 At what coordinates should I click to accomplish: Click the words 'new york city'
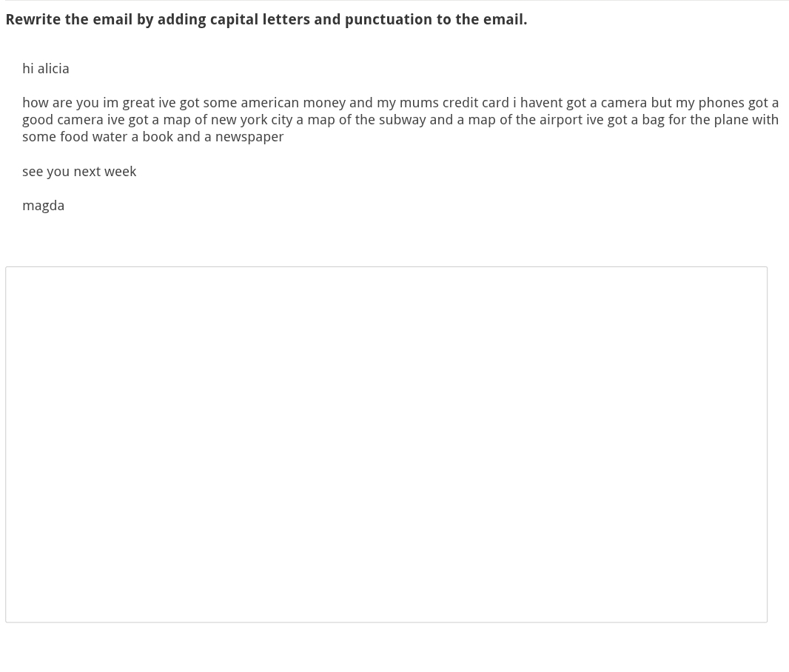pos(252,120)
